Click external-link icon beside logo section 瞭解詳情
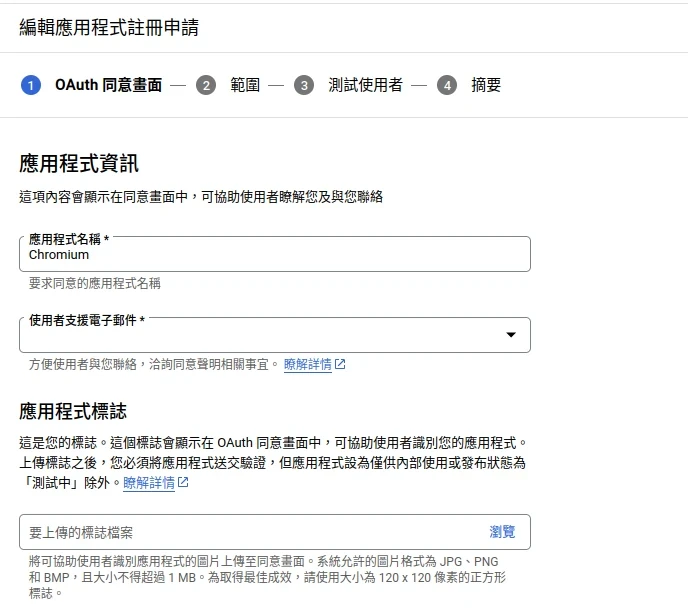Viewport: 688px width, 616px height. [183, 483]
